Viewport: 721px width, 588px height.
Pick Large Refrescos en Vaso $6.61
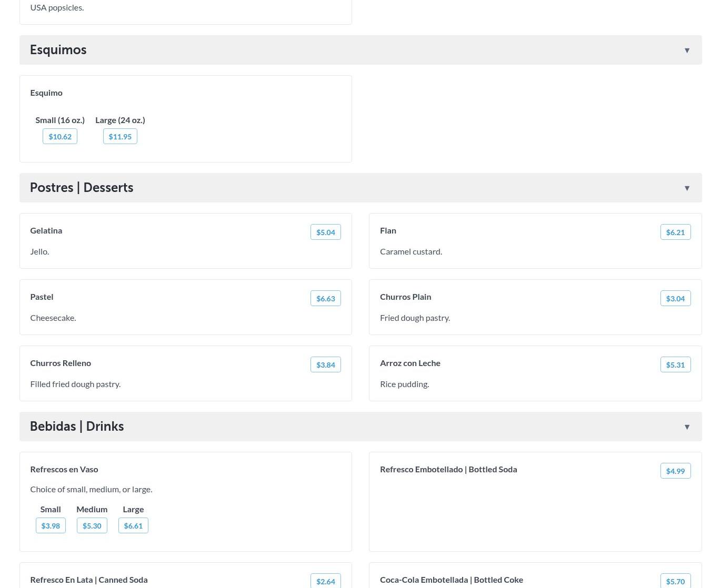pyautogui.click(x=133, y=526)
